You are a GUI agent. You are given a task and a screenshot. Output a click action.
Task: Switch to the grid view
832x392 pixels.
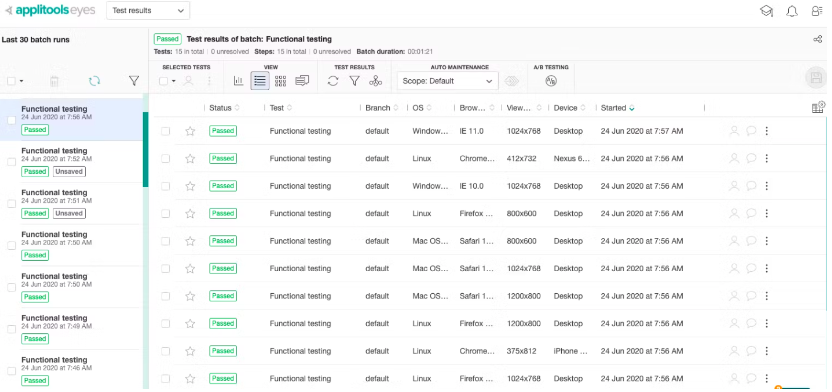pyautogui.click(x=281, y=81)
